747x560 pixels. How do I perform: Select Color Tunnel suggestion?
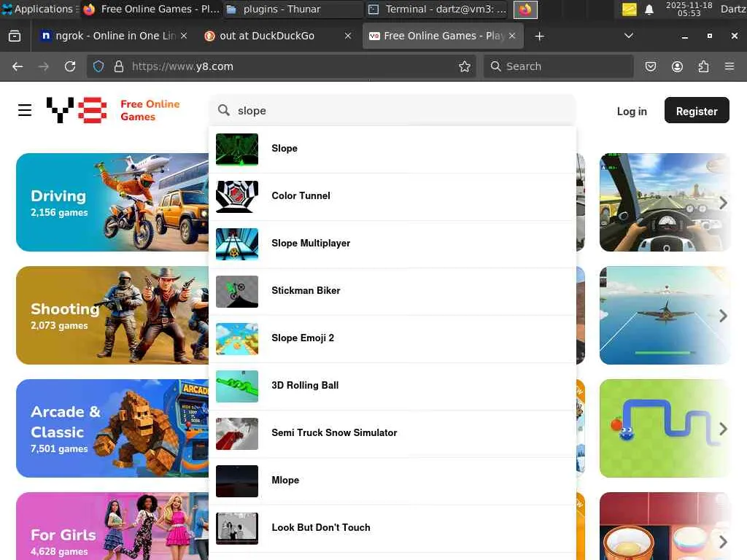click(392, 197)
